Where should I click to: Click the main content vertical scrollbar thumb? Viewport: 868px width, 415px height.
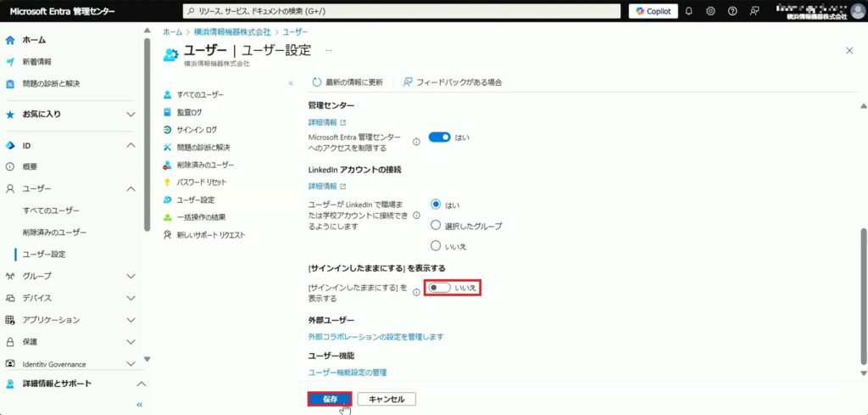(x=863, y=296)
